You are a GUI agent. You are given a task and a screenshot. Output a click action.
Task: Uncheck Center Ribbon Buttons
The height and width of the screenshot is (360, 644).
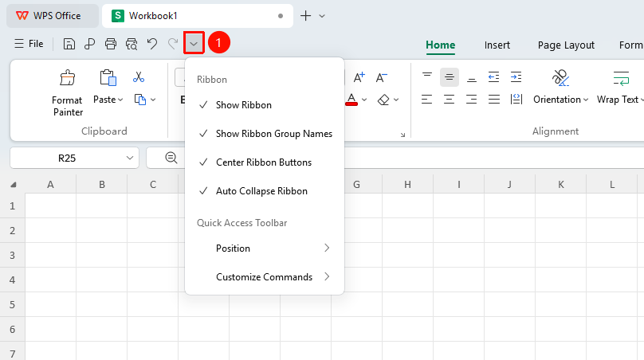click(x=265, y=162)
